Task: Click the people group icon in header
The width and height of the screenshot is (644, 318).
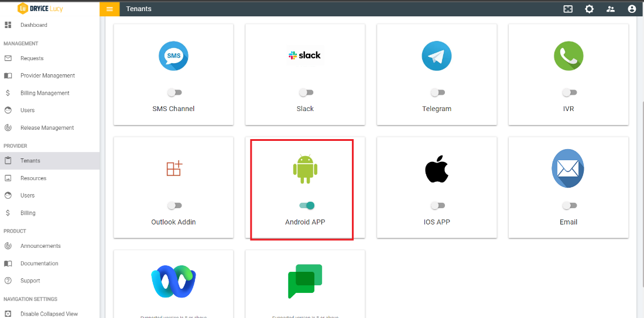Action: pyautogui.click(x=611, y=9)
